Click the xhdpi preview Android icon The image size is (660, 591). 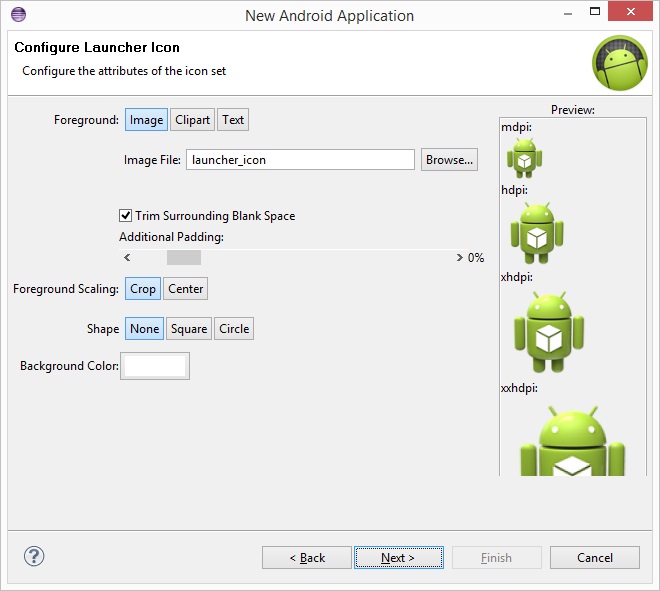(548, 332)
